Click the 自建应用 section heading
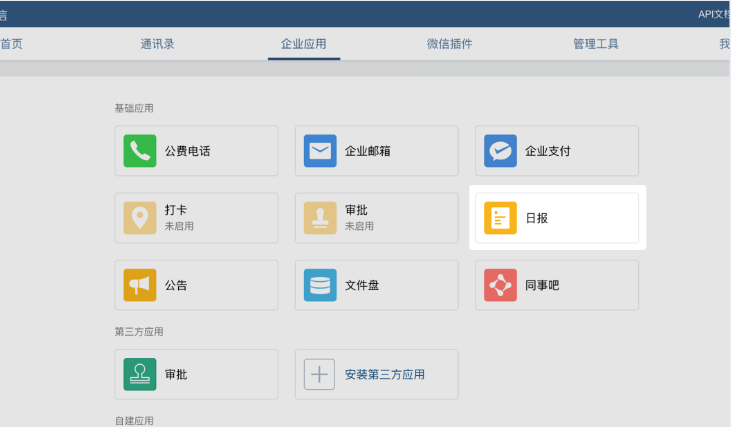 [x=134, y=421]
